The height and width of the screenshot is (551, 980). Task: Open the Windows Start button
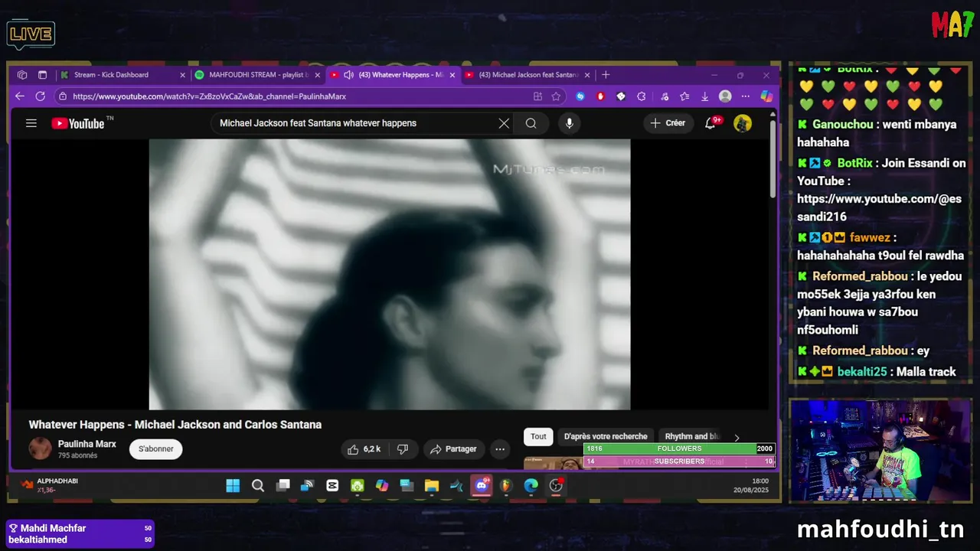tap(233, 486)
